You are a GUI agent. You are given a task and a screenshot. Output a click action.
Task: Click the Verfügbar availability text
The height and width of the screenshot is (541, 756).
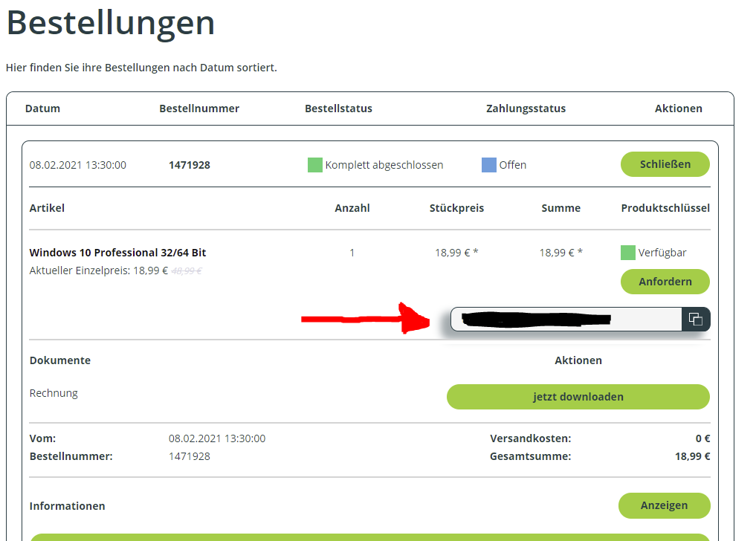(x=662, y=253)
